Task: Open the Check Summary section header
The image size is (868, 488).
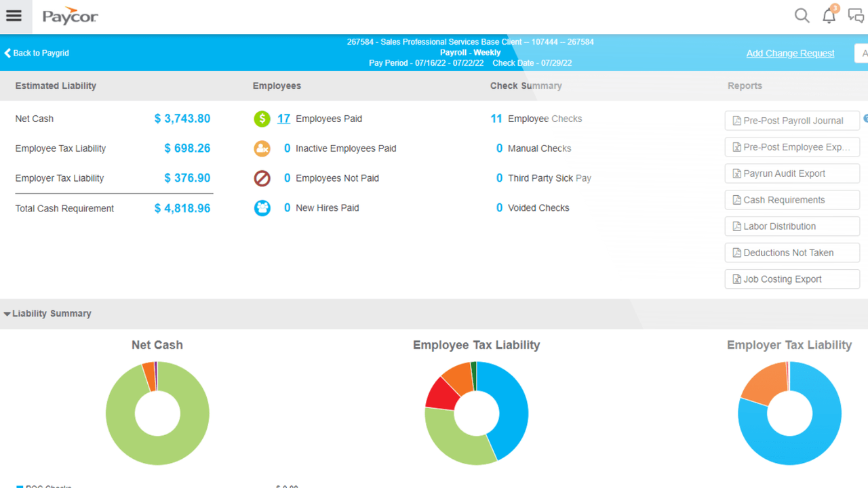Action: click(x=526, y=85)
